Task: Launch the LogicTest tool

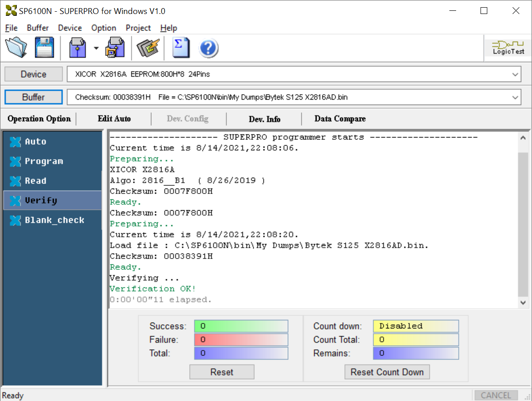Action: click(x=508, y=48)
